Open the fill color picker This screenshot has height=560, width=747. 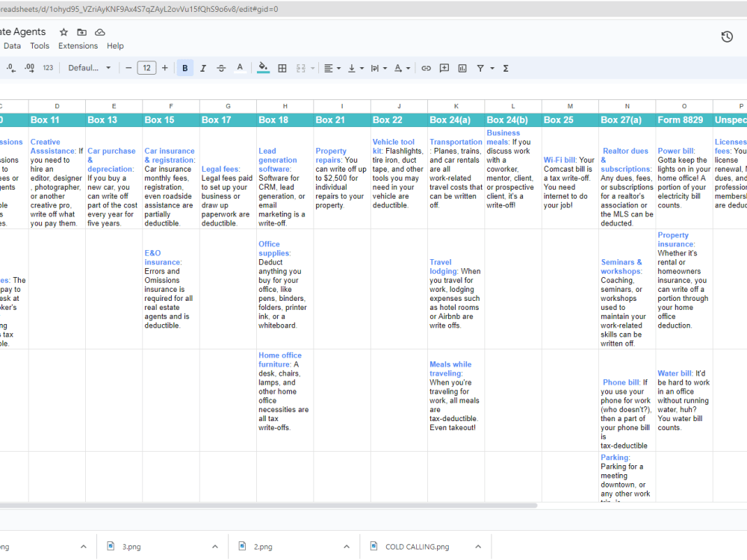tap(263, 68)
